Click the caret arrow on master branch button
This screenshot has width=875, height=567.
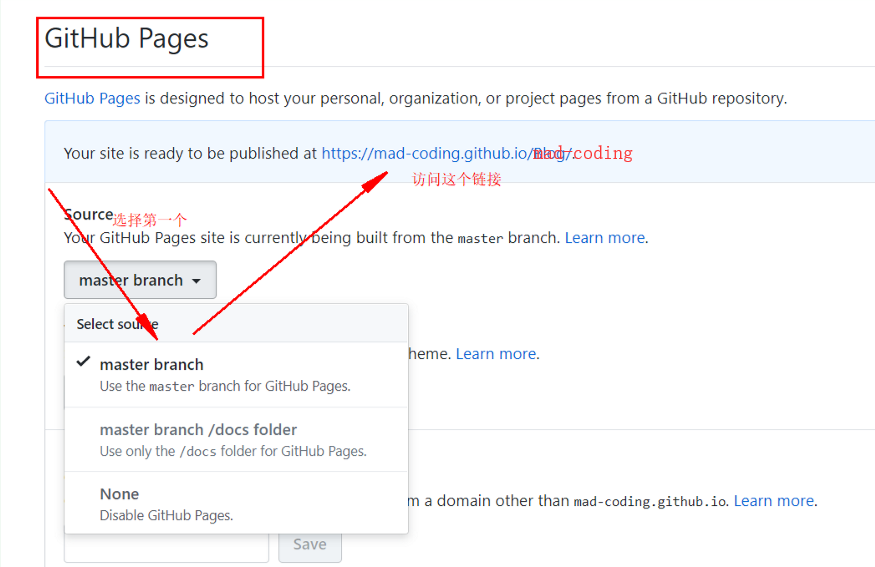point(196,281)
